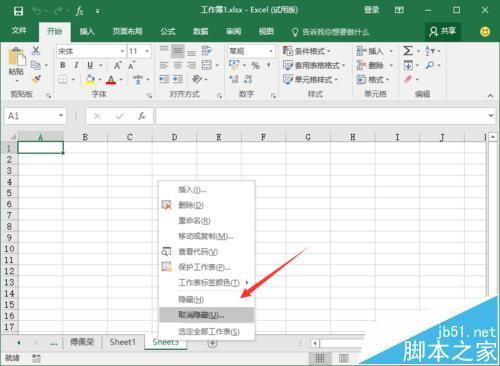Switch to 视图 ribbon tab

[266, 32]
